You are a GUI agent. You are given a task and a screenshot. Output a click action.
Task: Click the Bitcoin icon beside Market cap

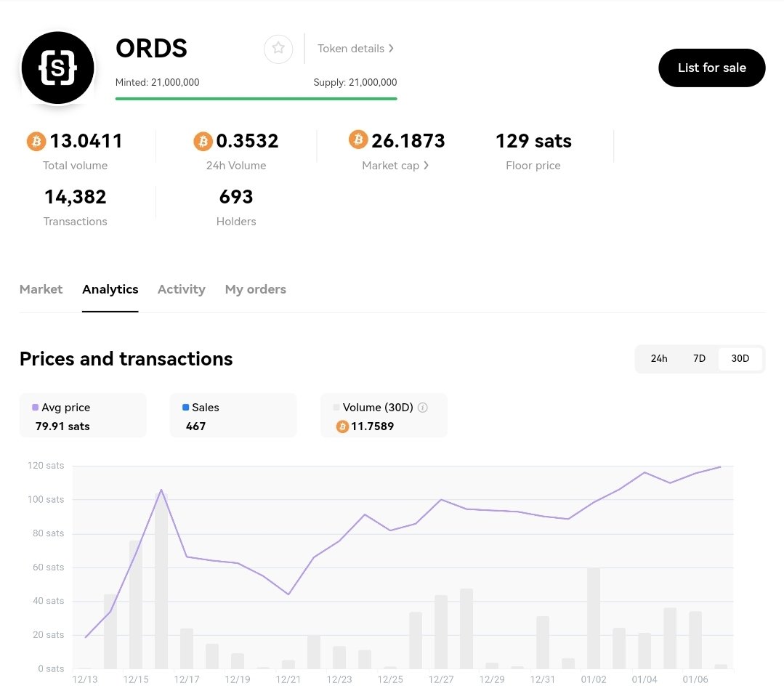click(x=357, y=141)
